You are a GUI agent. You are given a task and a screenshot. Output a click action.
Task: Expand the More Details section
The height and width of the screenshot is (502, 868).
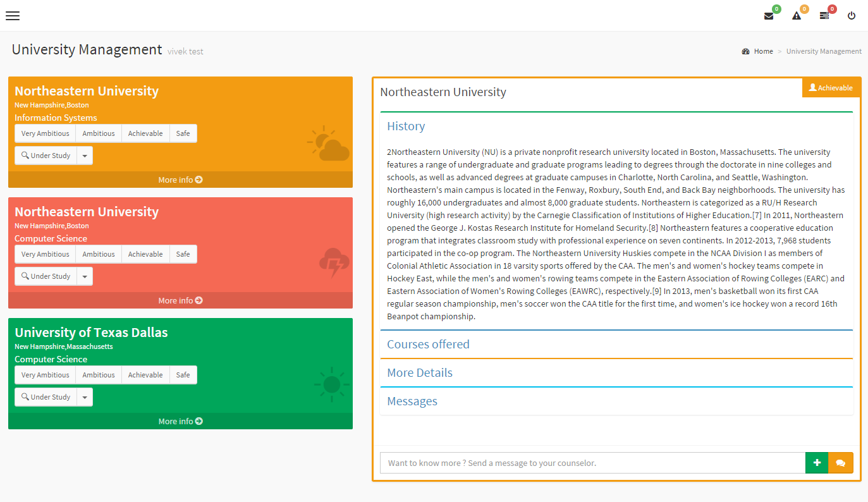pyautogui.click(x=420, y=373)
